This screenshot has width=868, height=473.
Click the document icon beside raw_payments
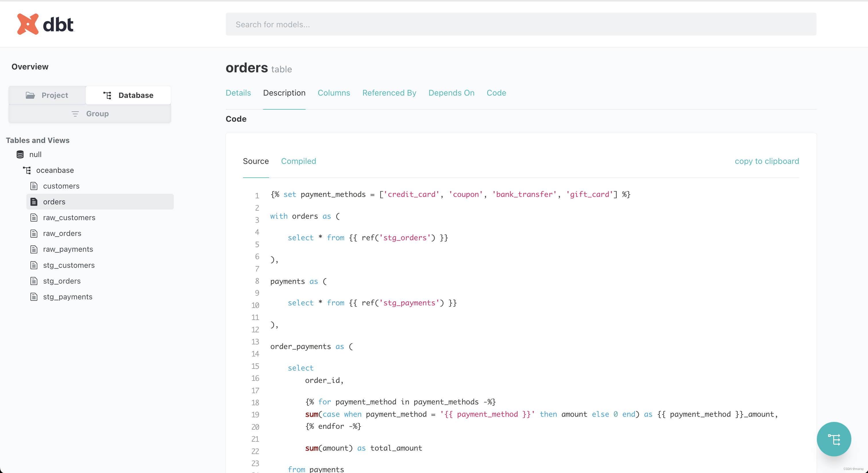coord(34,249)
